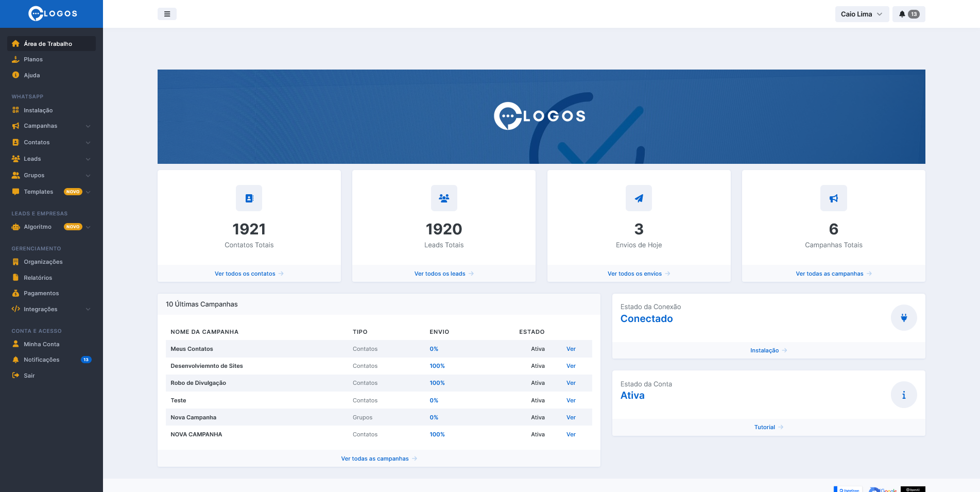Go to Área de Trabalho menu item
The height and width of the screenshot is (492, 980).
point(51,44)
